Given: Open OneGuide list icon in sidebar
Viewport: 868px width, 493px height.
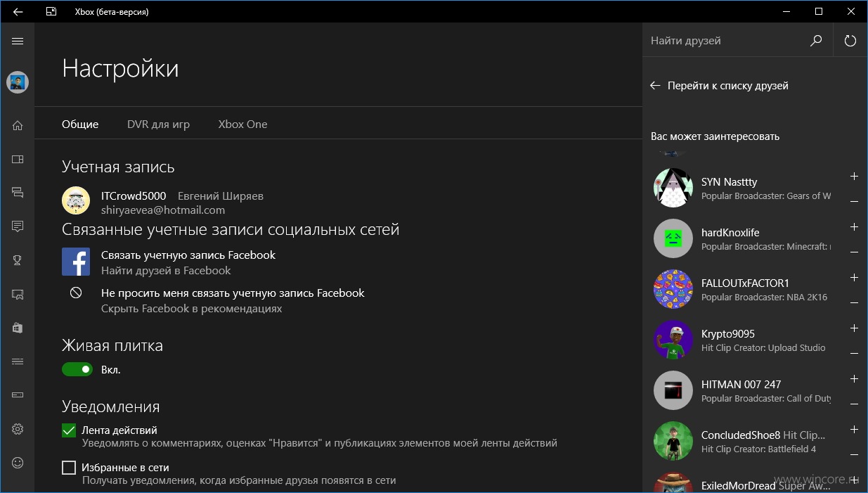Looking at the screenshot, I should pos(18,361).
